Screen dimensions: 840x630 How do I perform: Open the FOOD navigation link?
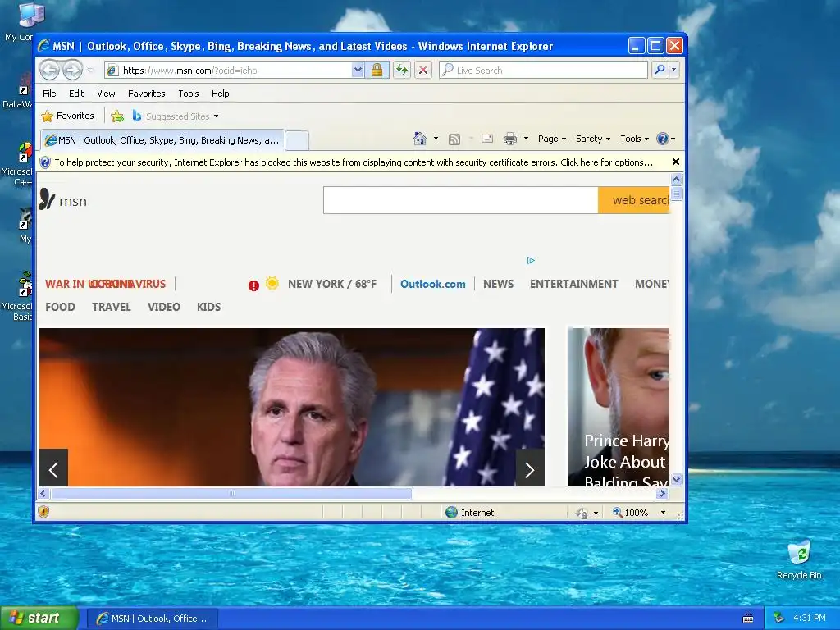[60, 307]
